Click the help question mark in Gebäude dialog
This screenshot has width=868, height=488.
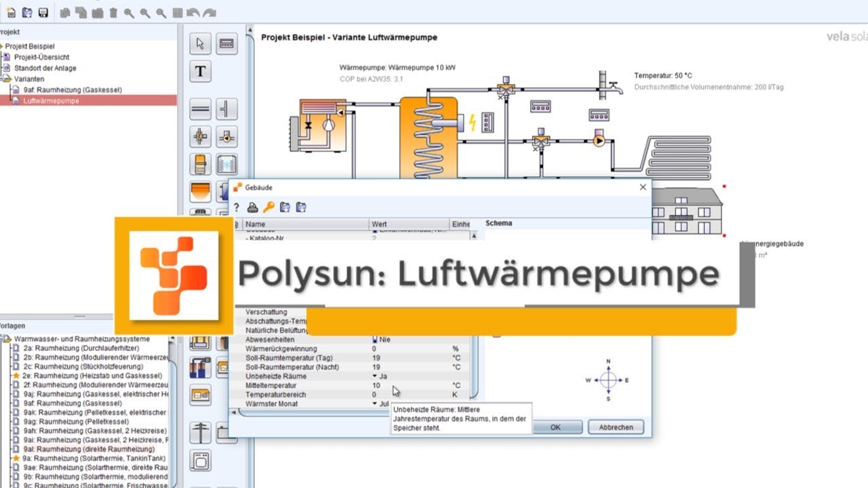click(237, 207)
